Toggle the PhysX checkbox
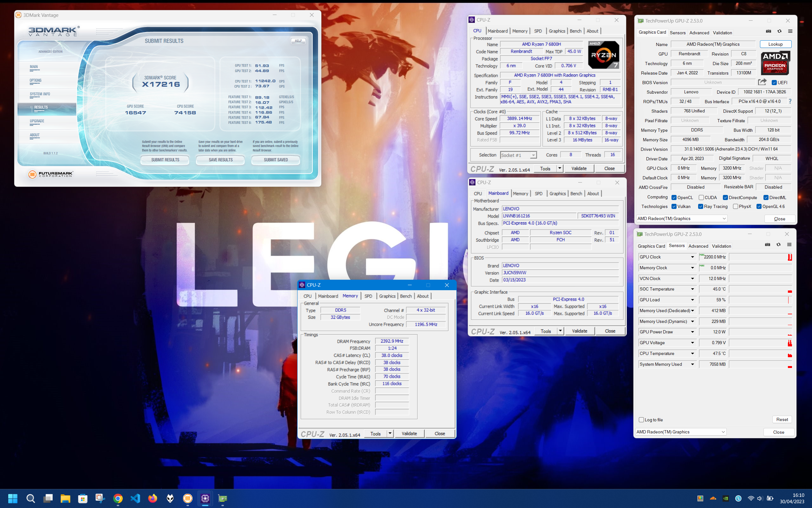 736,206
